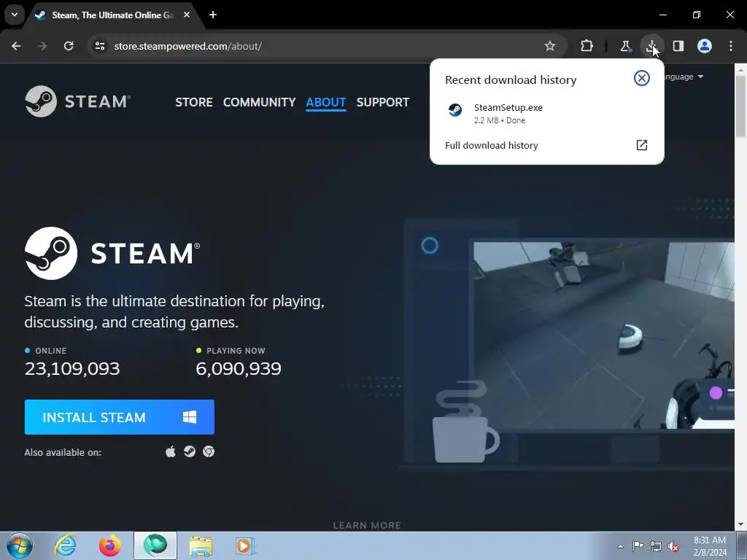Open the STORE menu
Image resolution: width=747 pixels, height=560 pixels.
click(x=194, y=102)
